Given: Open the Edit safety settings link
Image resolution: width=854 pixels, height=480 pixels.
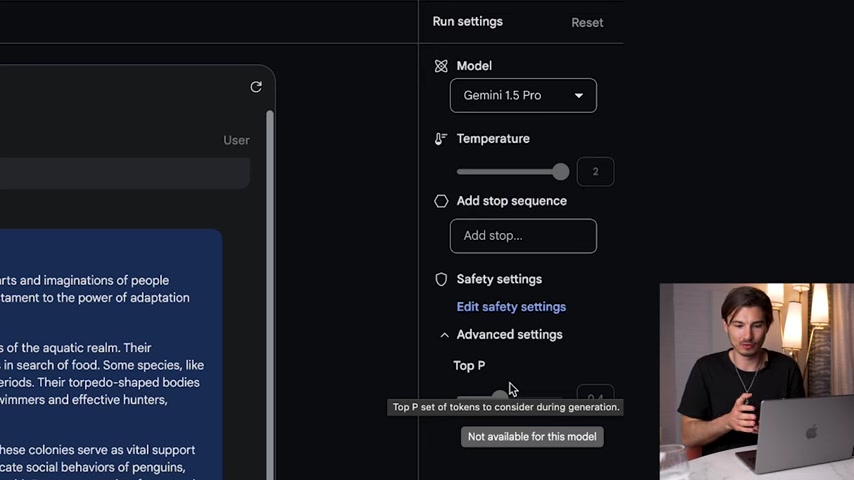Looking at the screenshot, I should point(511,307).
